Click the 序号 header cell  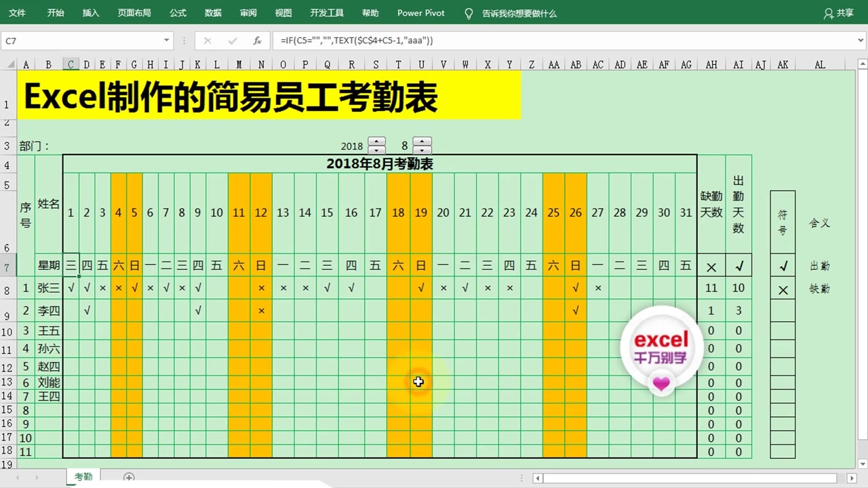coord(26,215)
